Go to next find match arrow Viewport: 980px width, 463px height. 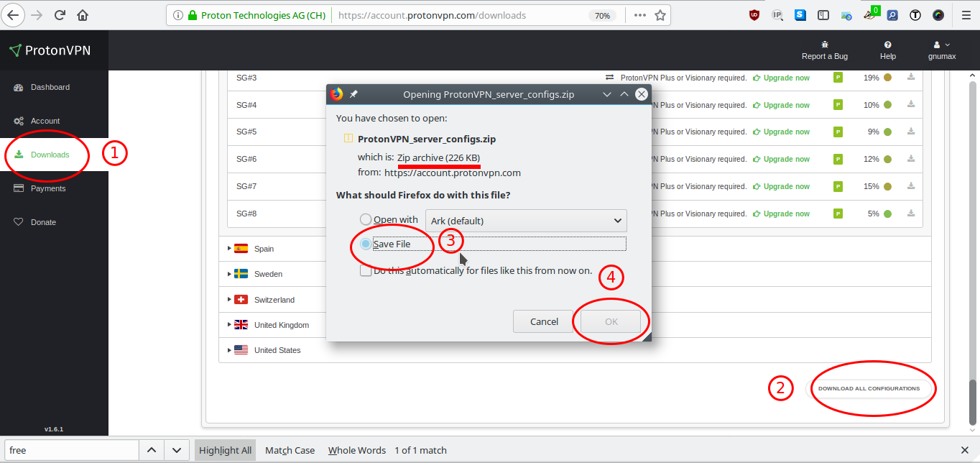pyautogui.click(x=177, y=450)
